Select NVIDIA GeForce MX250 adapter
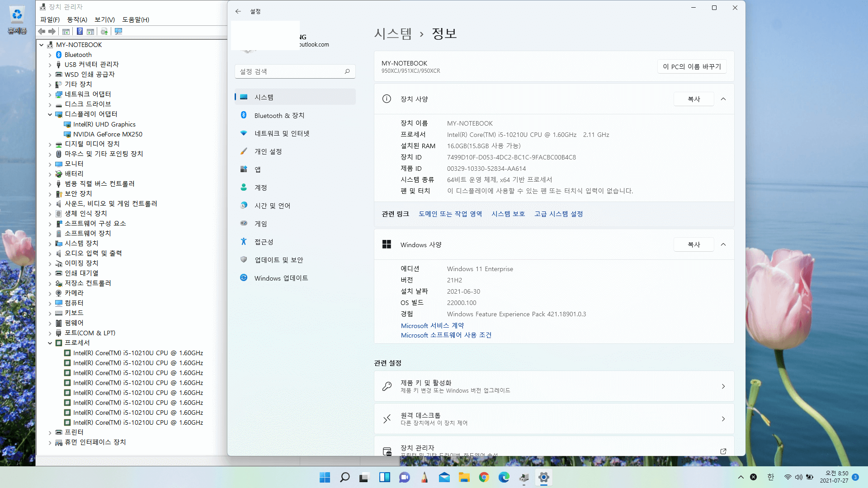 pos(108,134)
